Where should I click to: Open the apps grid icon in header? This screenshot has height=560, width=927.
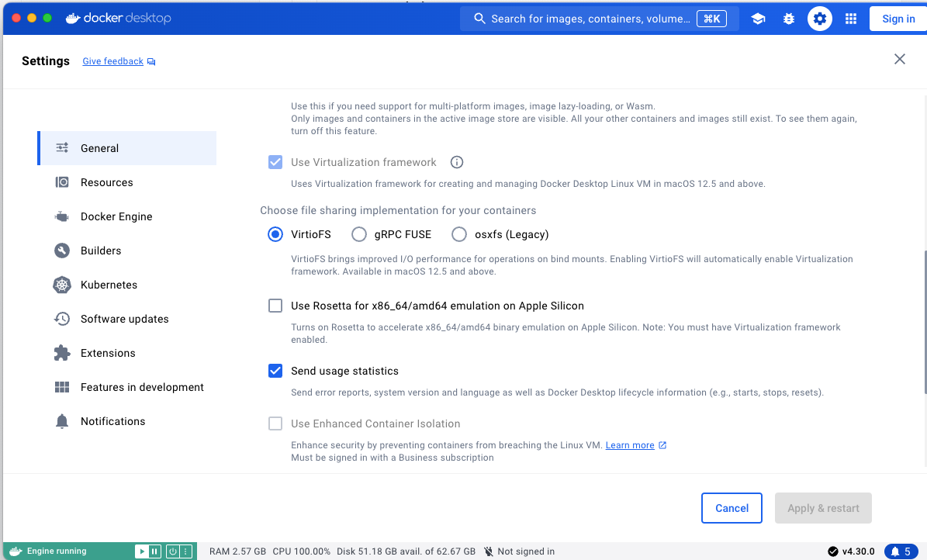[x=851, y=19]
